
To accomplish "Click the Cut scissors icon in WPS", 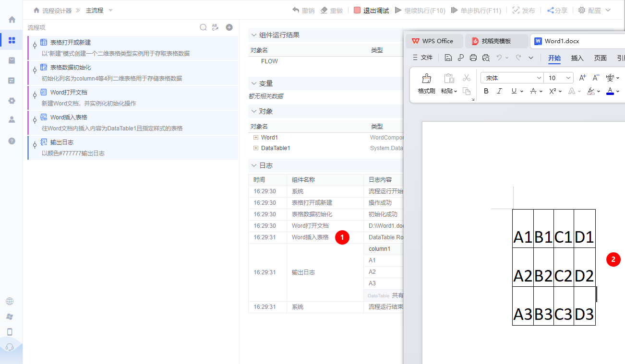I will [466, 78].
